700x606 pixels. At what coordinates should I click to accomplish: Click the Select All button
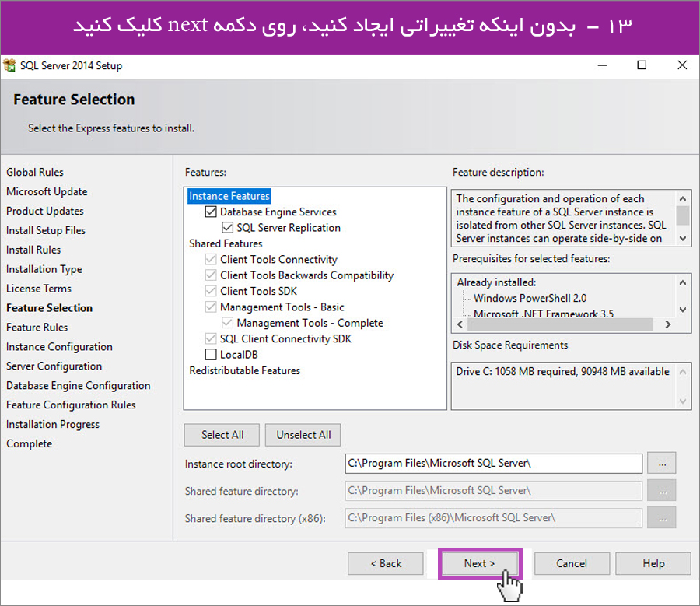tap(222, 435)
